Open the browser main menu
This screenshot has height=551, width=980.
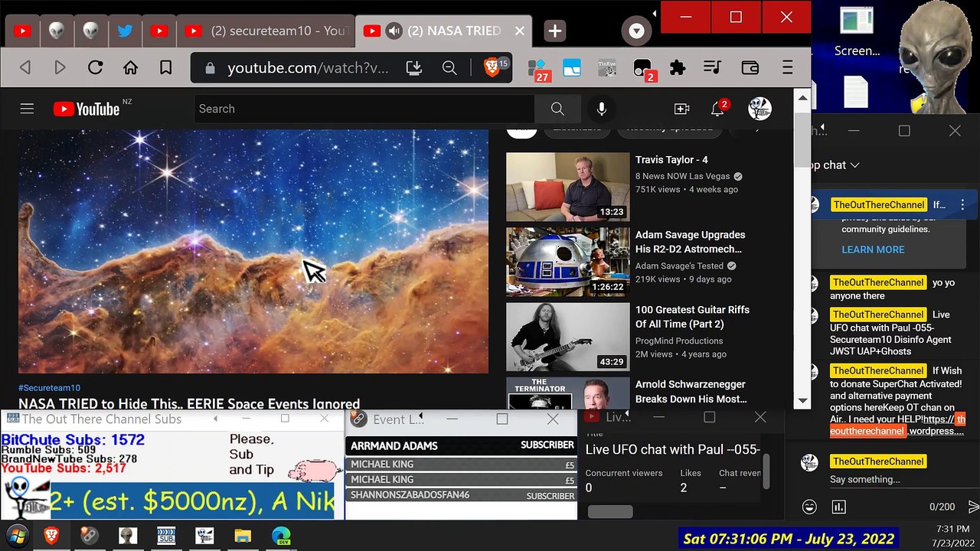(x=787, y=67)
